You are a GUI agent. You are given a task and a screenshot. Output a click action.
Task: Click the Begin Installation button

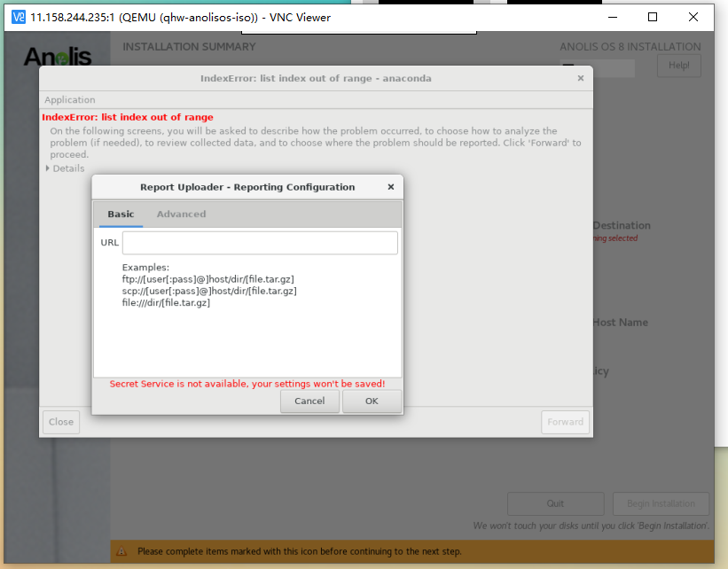[x=661, y=503]
